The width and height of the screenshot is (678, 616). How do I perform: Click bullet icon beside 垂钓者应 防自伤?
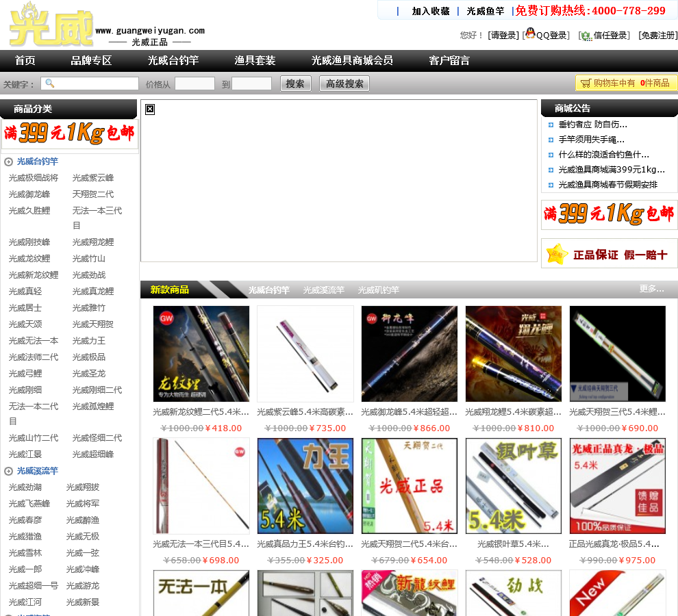click(551, 125)
